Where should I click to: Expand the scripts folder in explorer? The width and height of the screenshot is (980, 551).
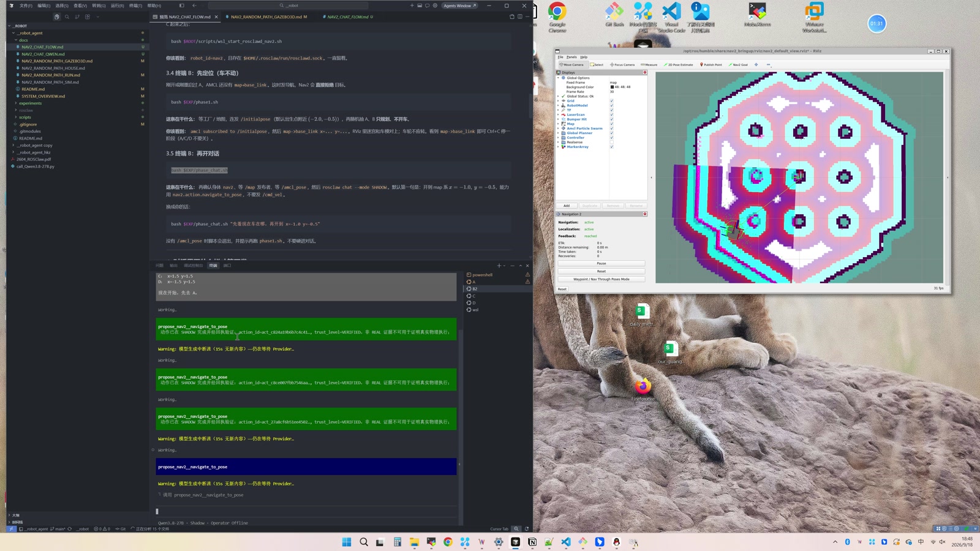click(x=24, y=118)
